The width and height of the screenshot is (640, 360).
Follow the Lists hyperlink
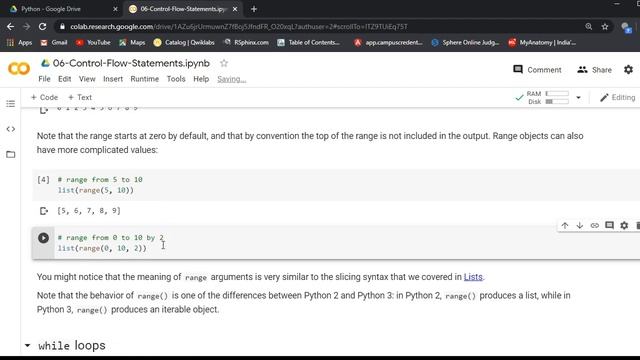[x=473, y=277]
